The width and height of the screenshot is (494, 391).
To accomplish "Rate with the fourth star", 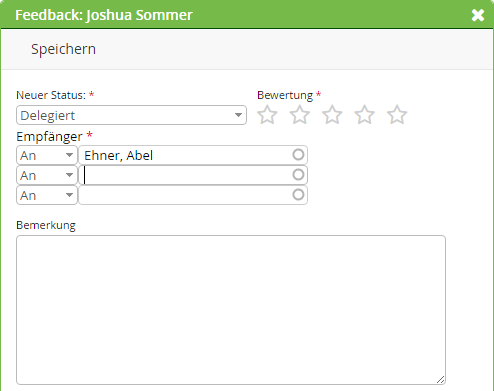I will (364, 115).
